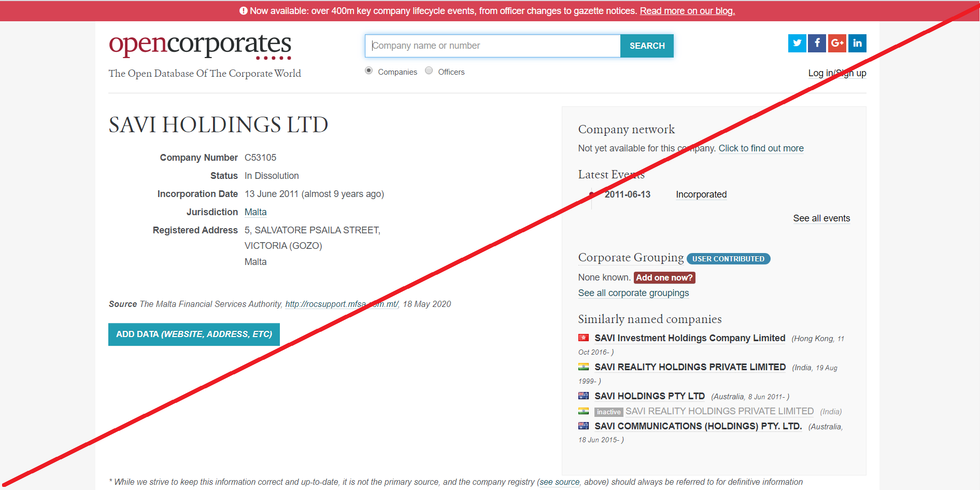Open 'see source' link in footer disclaimer
Screen dimensions: 980x490
pyautogui.click(x=559, y=482)
